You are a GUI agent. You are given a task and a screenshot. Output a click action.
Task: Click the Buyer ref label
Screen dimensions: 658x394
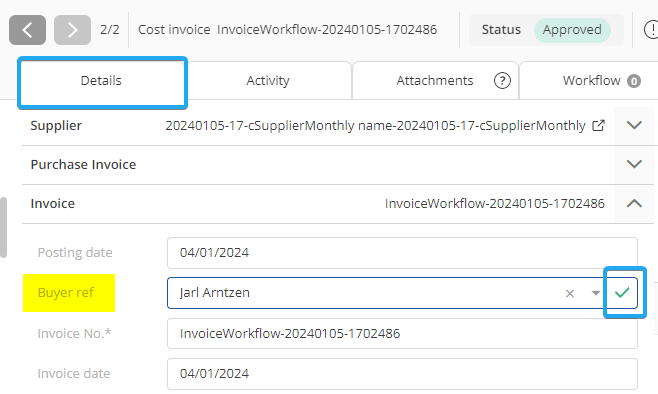65,292
